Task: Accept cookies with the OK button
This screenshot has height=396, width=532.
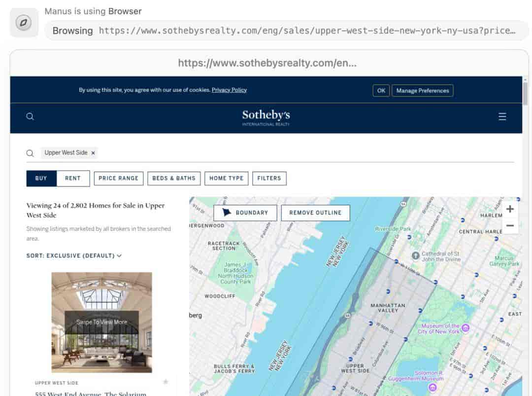Action: [381, 91]
